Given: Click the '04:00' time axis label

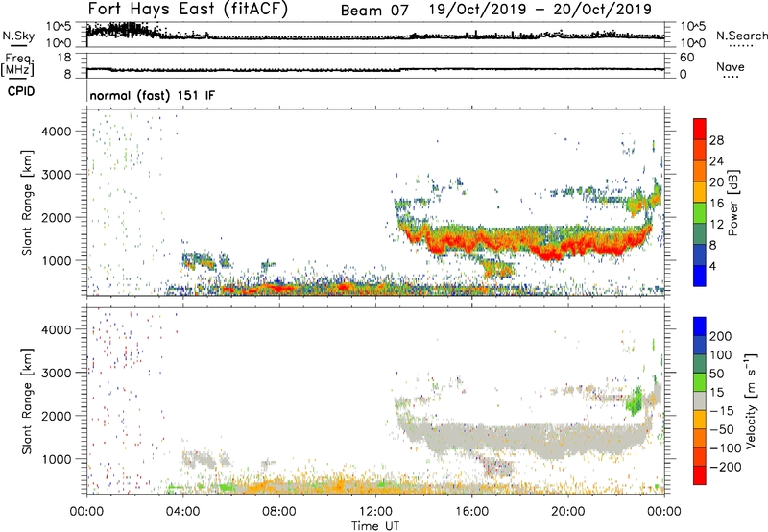Looking at the screenshot, I should tap(182, 512).
